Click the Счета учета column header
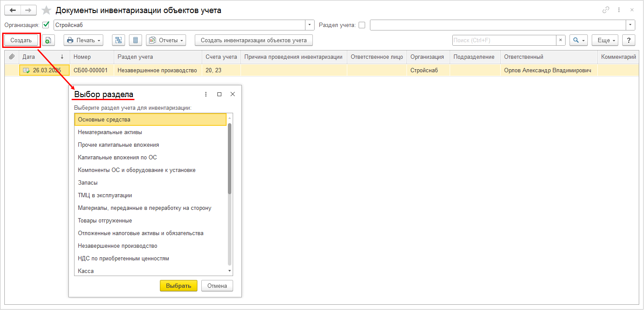This screenshot has height=310, width=644. [x=221, y=57]
